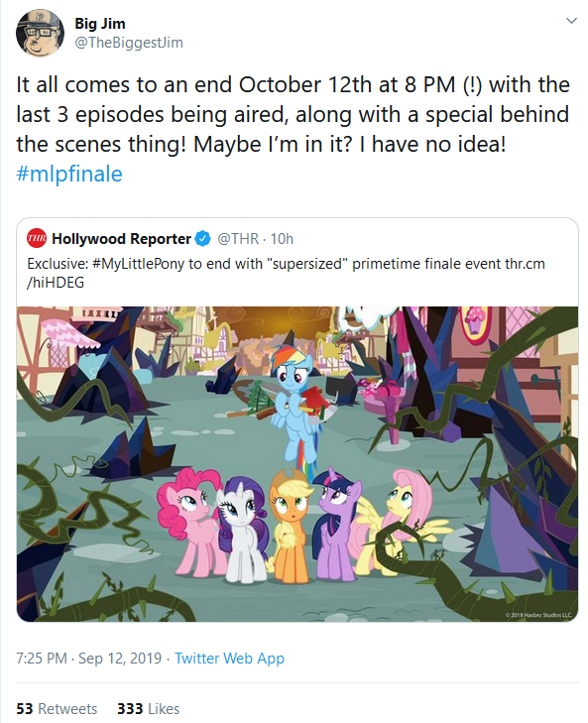View the 53 Retweets list
588x723 pixels.
click(57, 708)
